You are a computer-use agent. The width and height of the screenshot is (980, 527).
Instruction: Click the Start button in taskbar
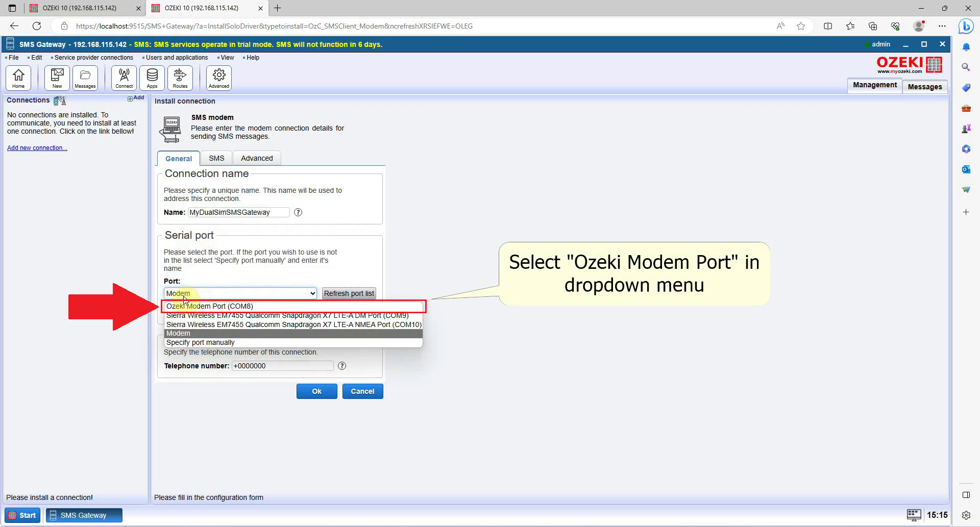22,515
